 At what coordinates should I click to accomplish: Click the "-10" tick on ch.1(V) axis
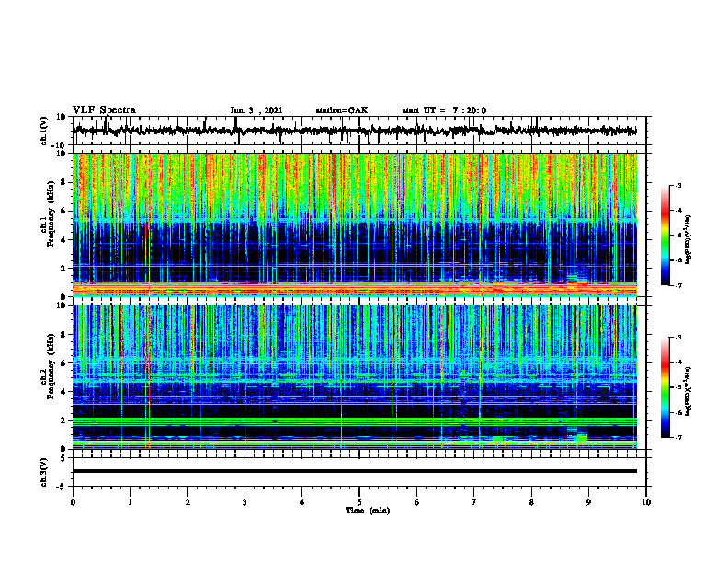point(61,145)
